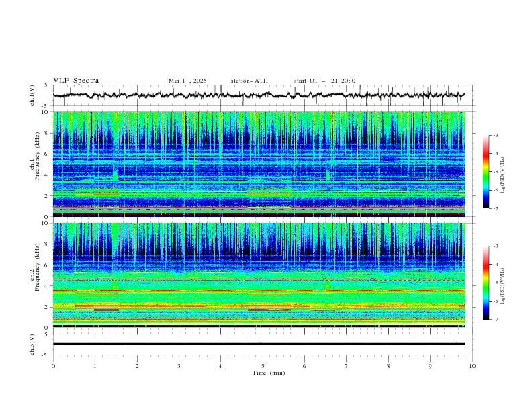Click time axis tick label "1"
This screenshot has height=411, width=532.
[x=95, y=366]
